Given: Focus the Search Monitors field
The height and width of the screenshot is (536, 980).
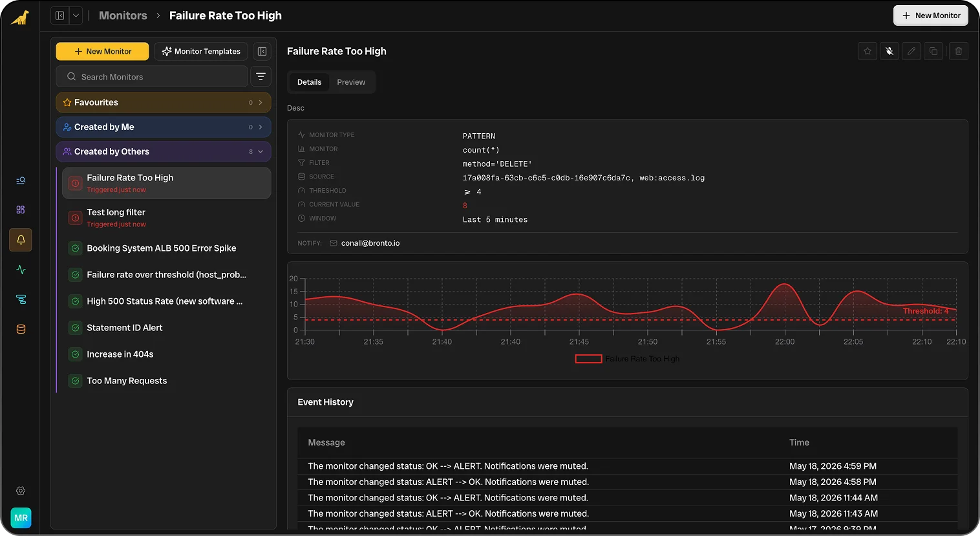Looking at the screenshot, I should pos(152,76).
